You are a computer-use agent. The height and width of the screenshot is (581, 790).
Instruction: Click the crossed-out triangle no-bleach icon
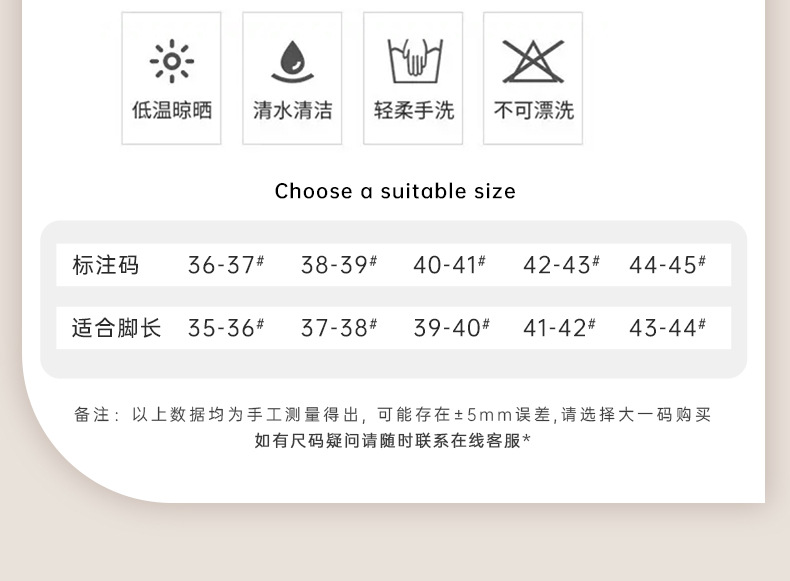coord(533,62)
